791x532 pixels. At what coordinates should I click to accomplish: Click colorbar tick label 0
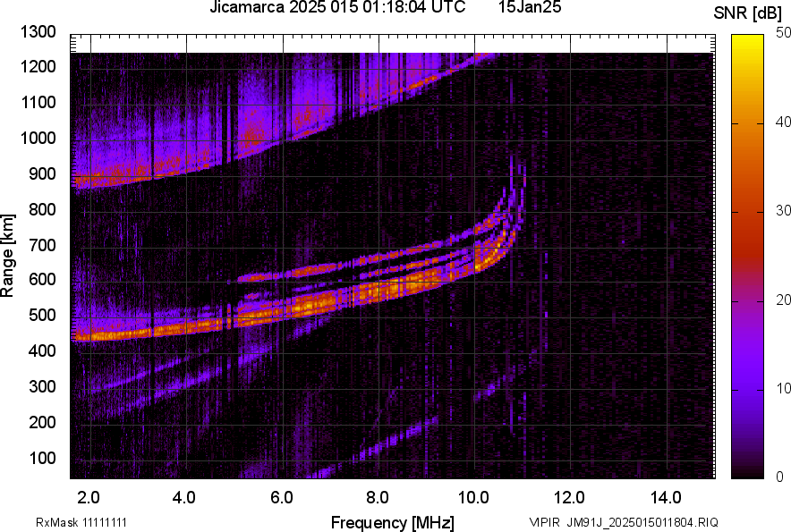780,477
